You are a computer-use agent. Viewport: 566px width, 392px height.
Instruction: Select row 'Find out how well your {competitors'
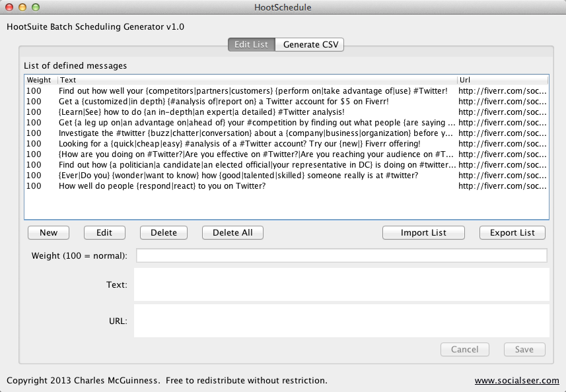point(286,91)
